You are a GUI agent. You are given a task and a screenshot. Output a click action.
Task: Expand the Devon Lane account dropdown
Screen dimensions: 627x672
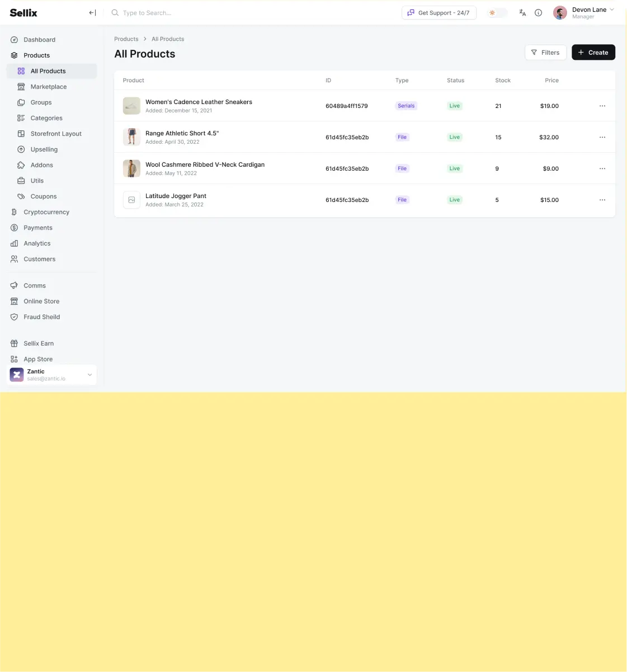pyautogui.click(x=611, y=10)
